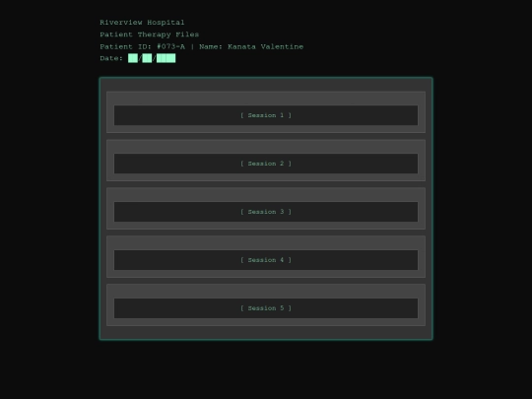Click the Riverview Hospital heading text

pos(142,23)
